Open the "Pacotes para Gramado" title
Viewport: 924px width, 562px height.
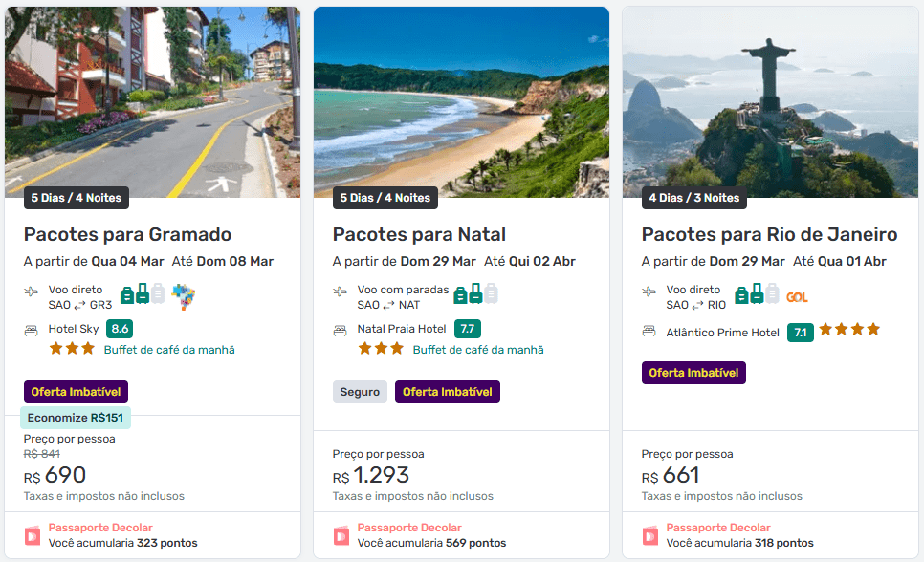point(127,235)
